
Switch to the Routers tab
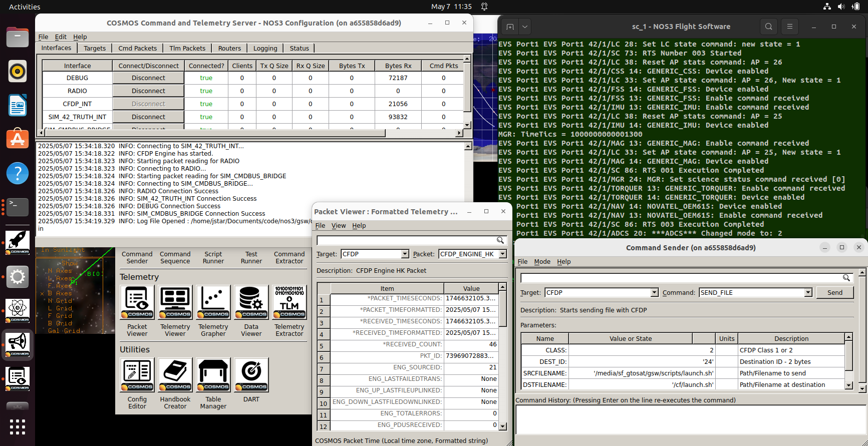[x=229, y=48]
